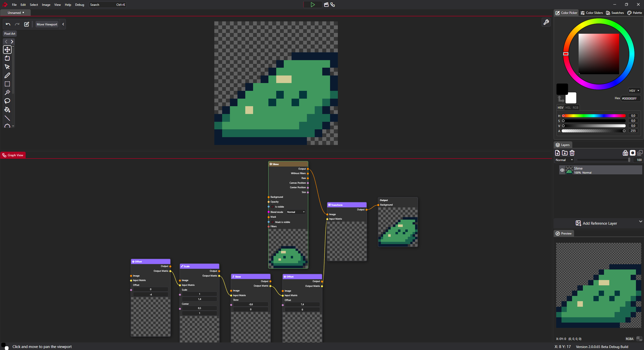This screenshot has width=644, height=350.
Task: Select the Magic Wand tool
Action: [7, 92]
